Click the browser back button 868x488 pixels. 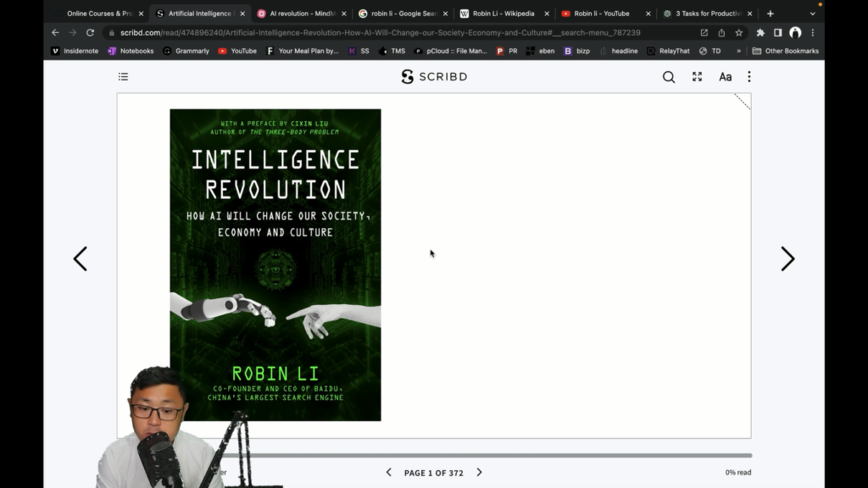(x=55, y=33)
